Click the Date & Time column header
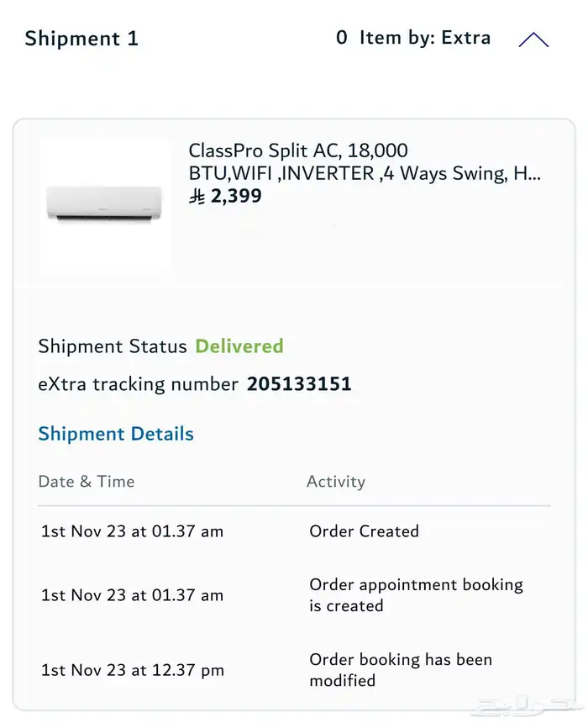The image size is (588, 723). tap(87, 482)
